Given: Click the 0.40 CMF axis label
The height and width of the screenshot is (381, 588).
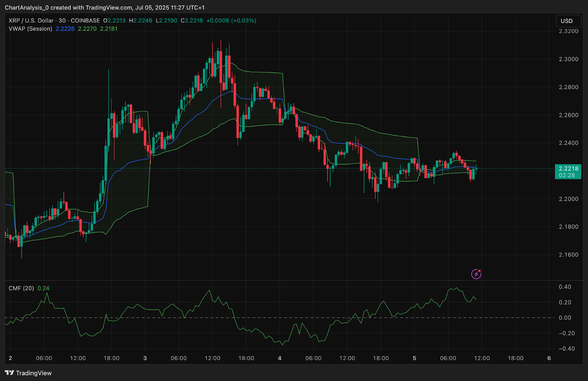Looking at the screenshot, I should point(565,287).
